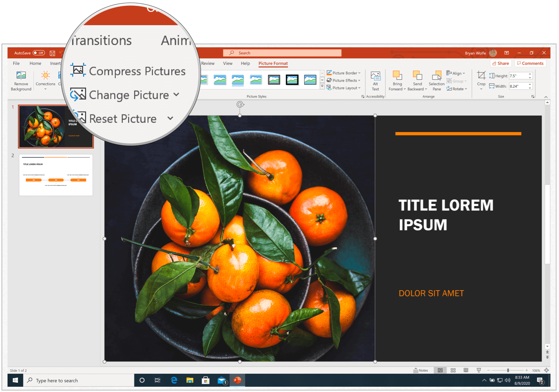Open the Rotate dropdown

[457, 89]
